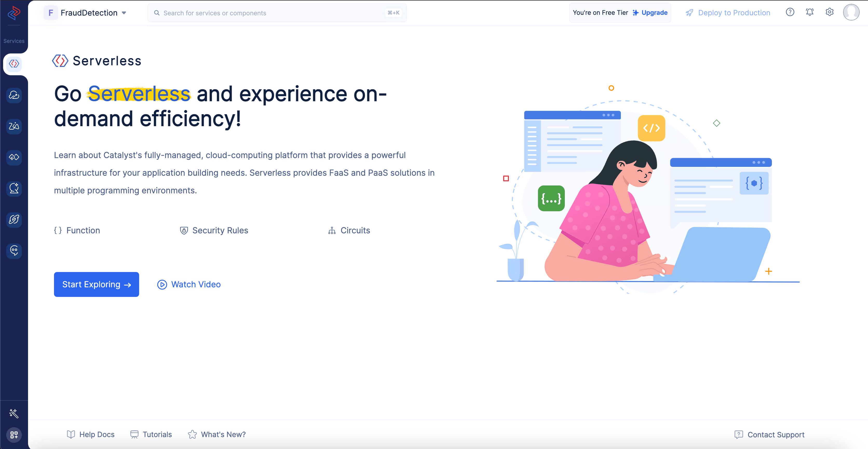This screenshot has width=868, height=449.
Task: Click Contact Support
Action: pos(770,434)
